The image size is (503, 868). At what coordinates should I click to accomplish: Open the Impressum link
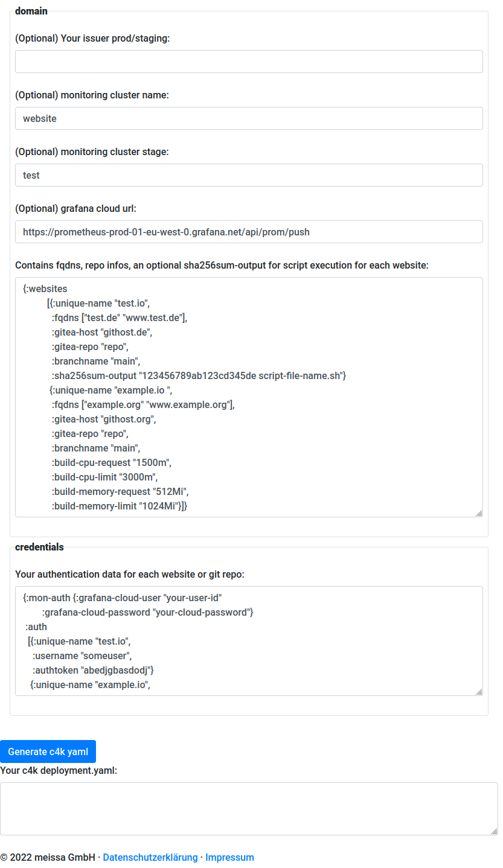coord(229,857)
